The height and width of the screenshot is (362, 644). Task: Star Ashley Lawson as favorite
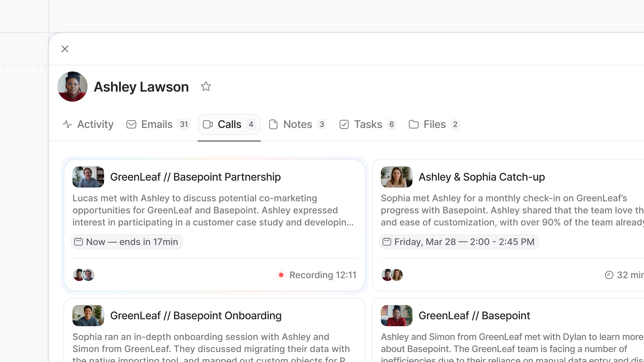[x=206, y=87]
